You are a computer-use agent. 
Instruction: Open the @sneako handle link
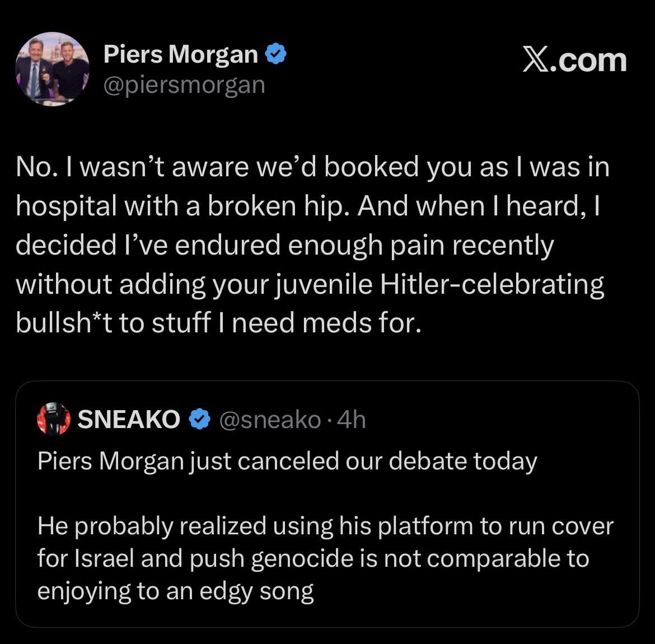271,420
